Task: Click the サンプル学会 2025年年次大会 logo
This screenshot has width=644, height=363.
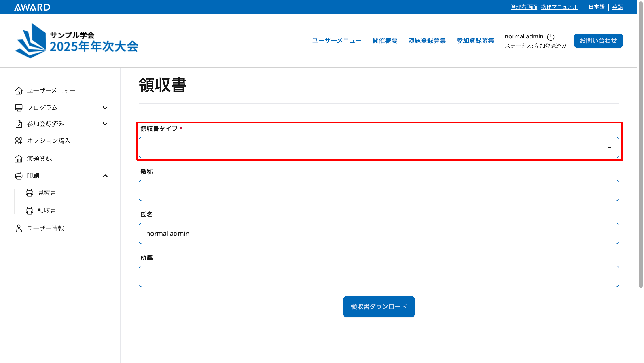Action: click(x=76, y=41)
